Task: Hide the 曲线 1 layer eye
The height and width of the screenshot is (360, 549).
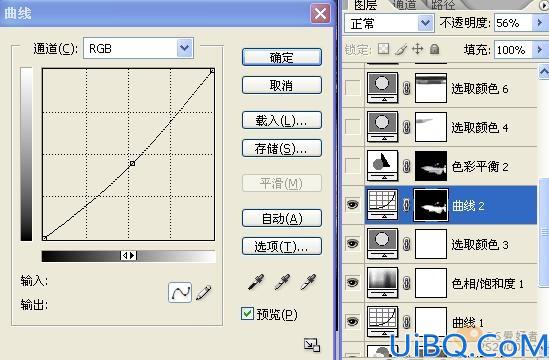Action: (x=353, y=321)
